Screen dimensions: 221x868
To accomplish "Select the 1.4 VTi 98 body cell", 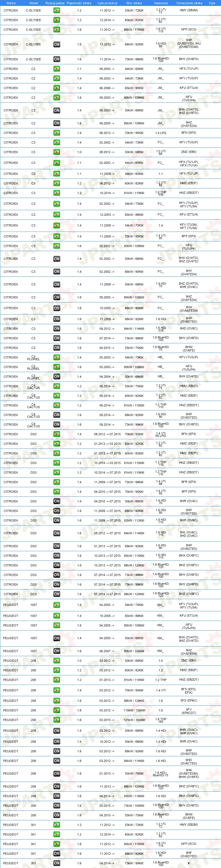I will 161,482.
